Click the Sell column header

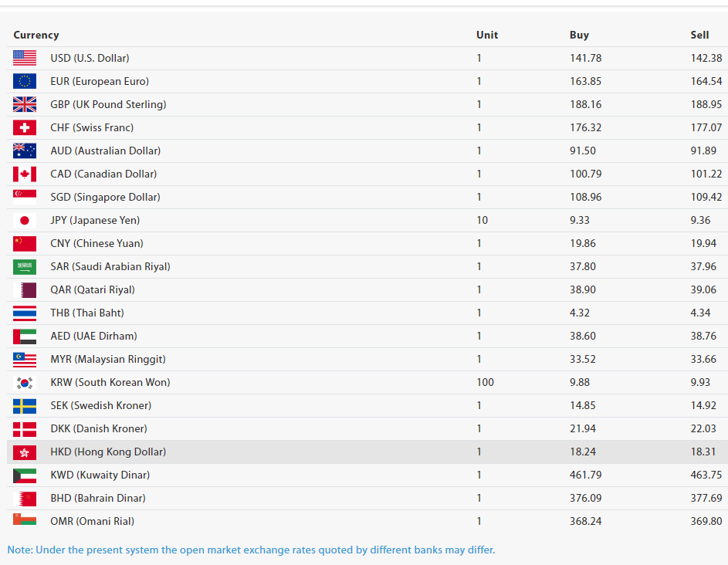coord(699,35)
